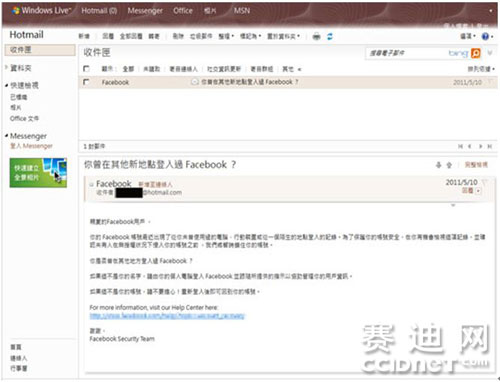The height and width of the screenshot is (382, 500).
Task: Mark as junk with 垃圾郵件 button
Action: click(x=201, y=36)
